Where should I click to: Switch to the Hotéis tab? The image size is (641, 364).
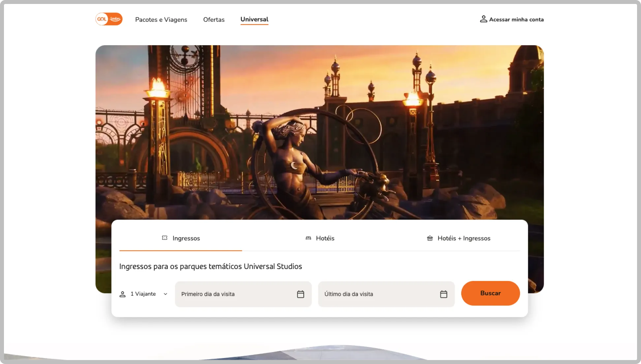pyautogui.click(x=320, y=238)
